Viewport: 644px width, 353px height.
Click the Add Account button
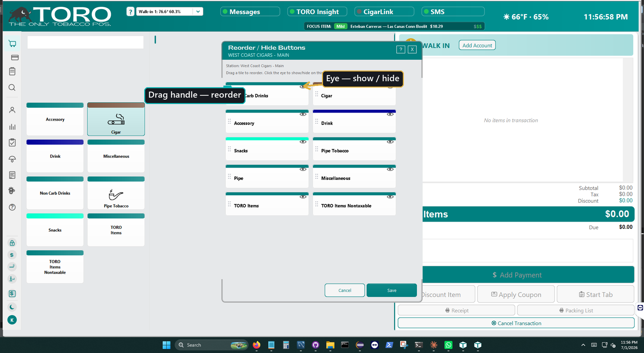coord(477,46)
